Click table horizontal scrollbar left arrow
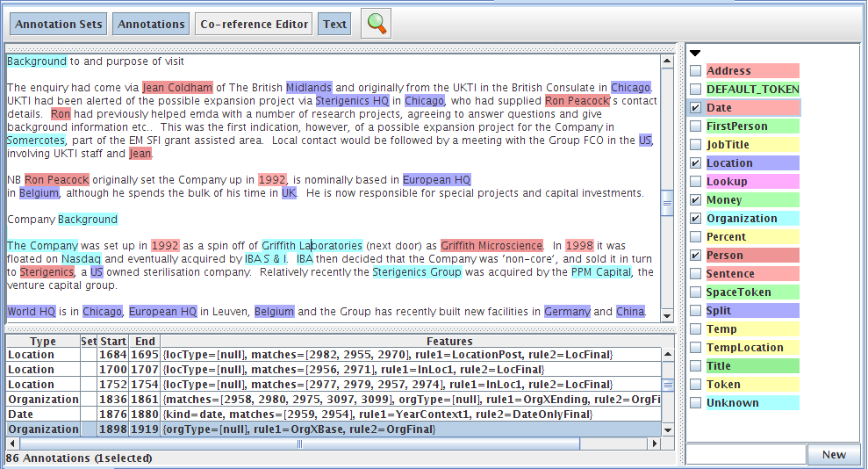The image size is (868, 469). tap(12, 444)
